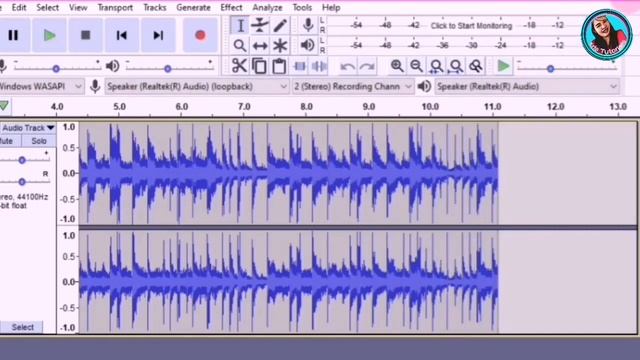640x360 pixels.
Task: Click the circular profile avatar
Action: 607,35
